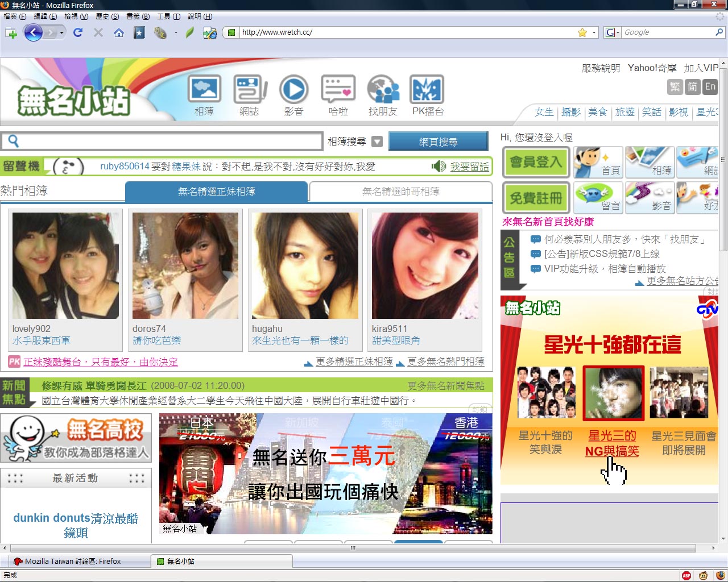728x582 pixels.
Task: Open the 書籤 (Bookmarks) menu
Action: pyautogui.click(x=138, y=16)
